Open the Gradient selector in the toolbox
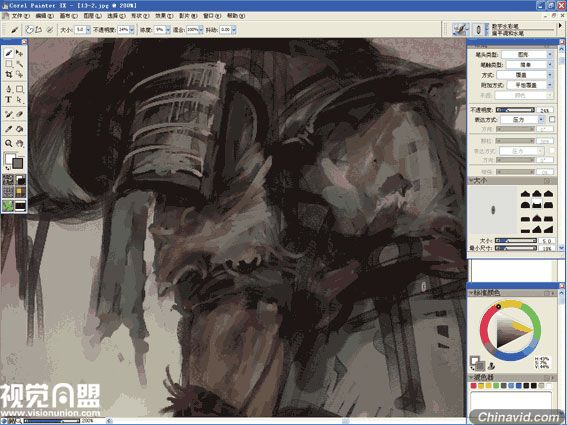 click(x=20, y=180)
